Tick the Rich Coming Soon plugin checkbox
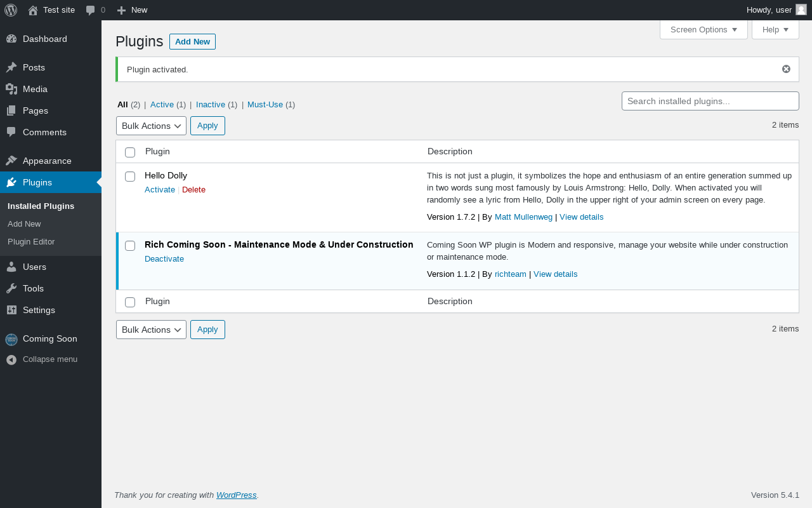This screenshot has height=508, width=812. [130, 246]
